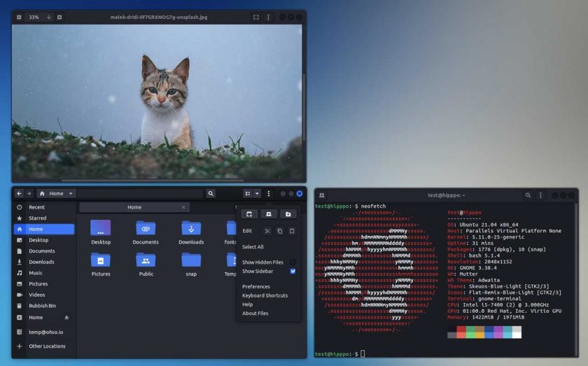Select Videos in the Files sidebar

tap(44, 295)
